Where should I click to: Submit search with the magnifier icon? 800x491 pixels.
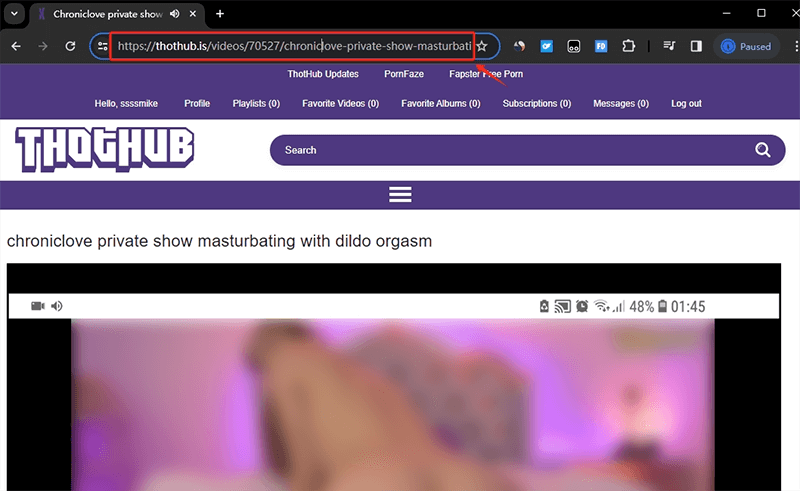pos(763,150)
